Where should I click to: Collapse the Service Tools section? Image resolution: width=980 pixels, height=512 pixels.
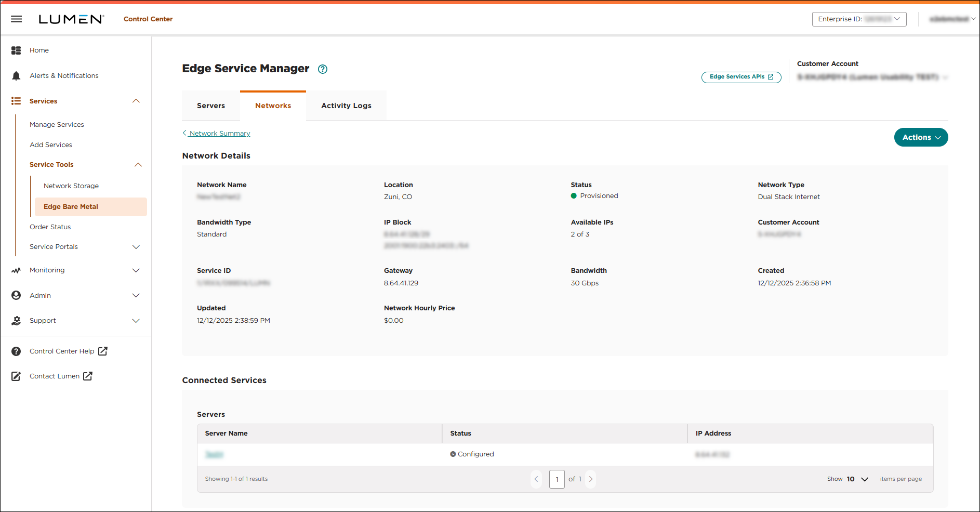tap(138, 165)
